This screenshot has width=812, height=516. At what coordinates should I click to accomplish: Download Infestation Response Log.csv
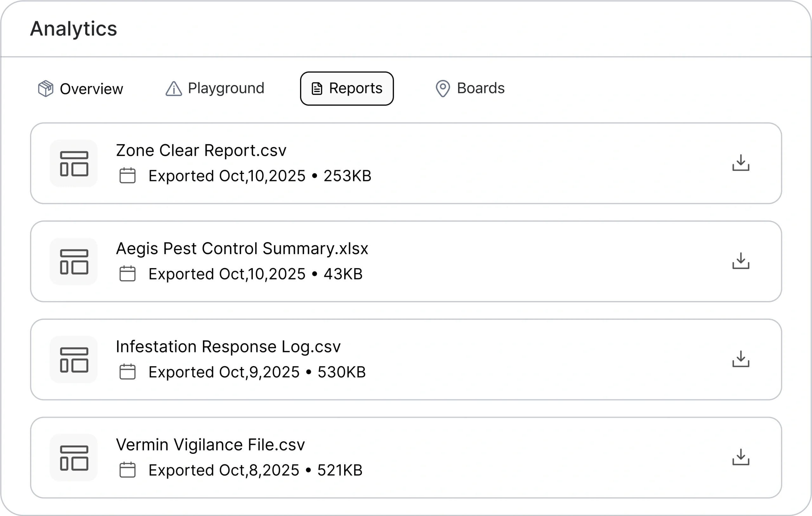point(741,359)
